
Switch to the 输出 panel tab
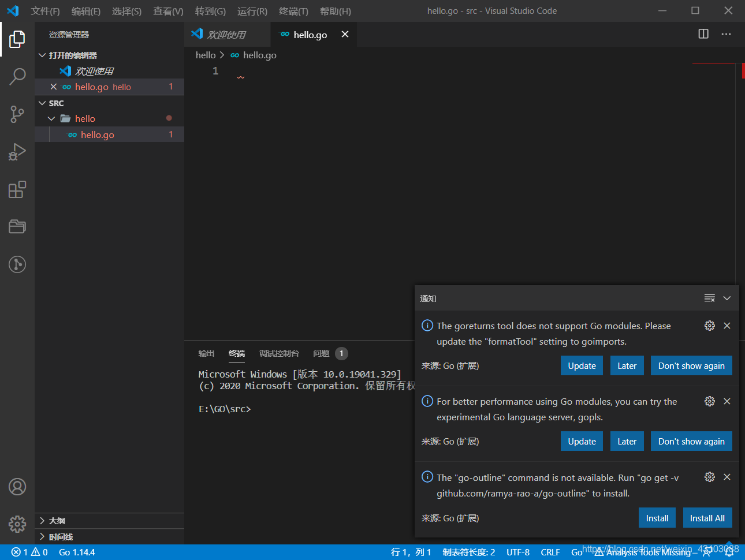coord(206,353)
